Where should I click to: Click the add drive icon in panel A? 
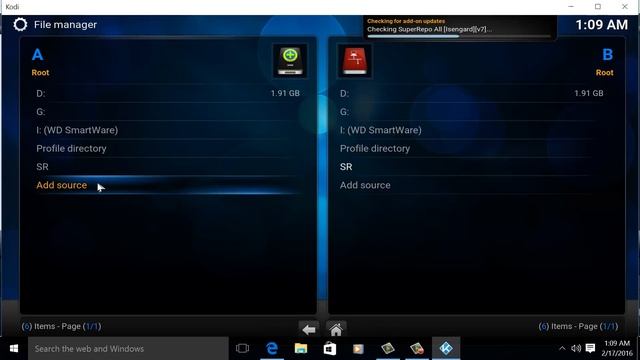pos(290,61)
